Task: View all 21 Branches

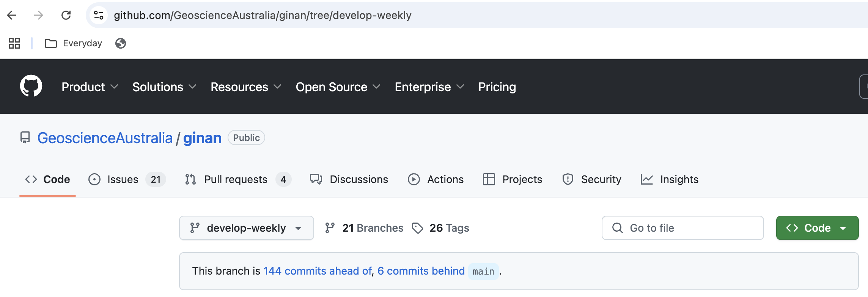Action: (x=365, y=228)
